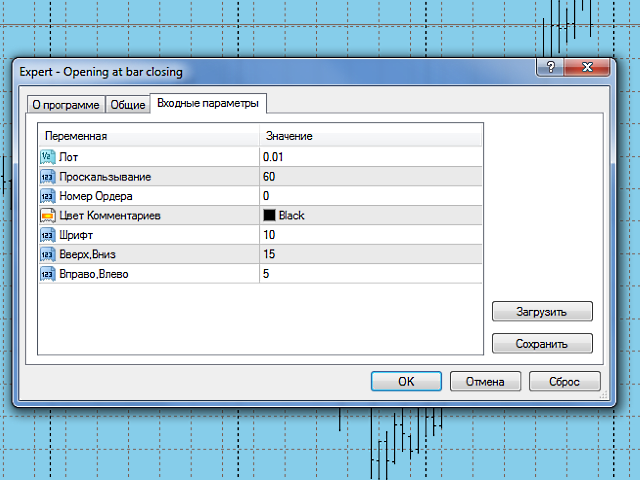Open the help question-mark button in title bar
This screenshot has width=640, height=480.
click(550, 67)
